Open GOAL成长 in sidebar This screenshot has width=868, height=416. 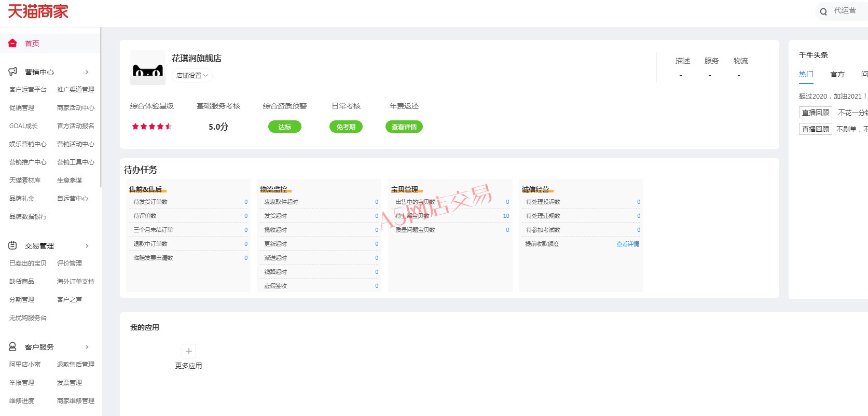click(x=23, y=126)
